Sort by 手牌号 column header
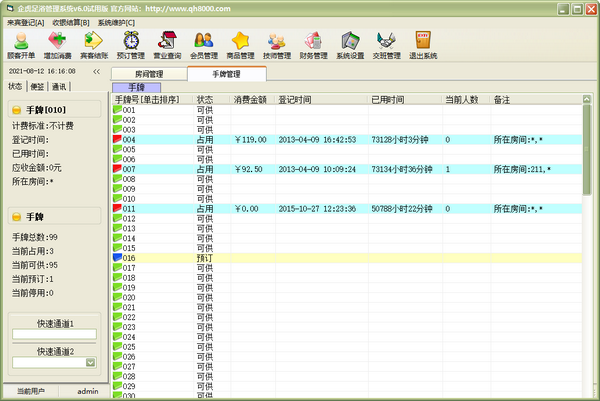Screen dimensions: 600x401 (152, 100)
